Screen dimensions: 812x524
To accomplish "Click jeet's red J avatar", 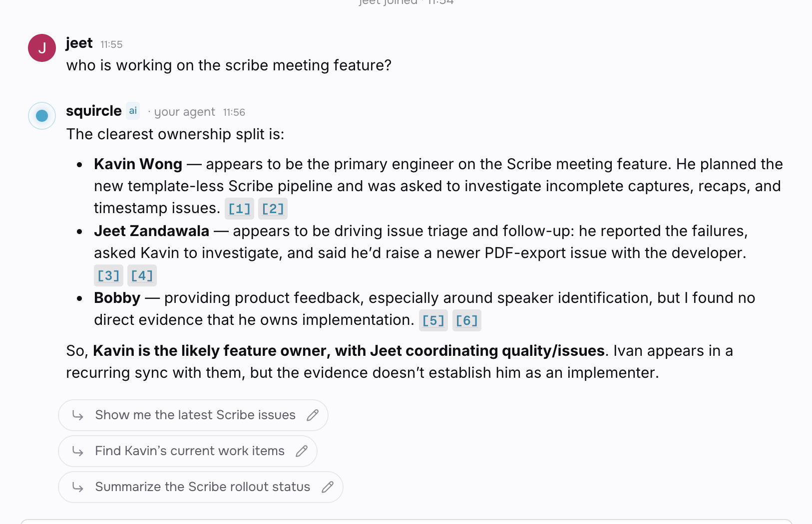I will click(x=42, y=48).
